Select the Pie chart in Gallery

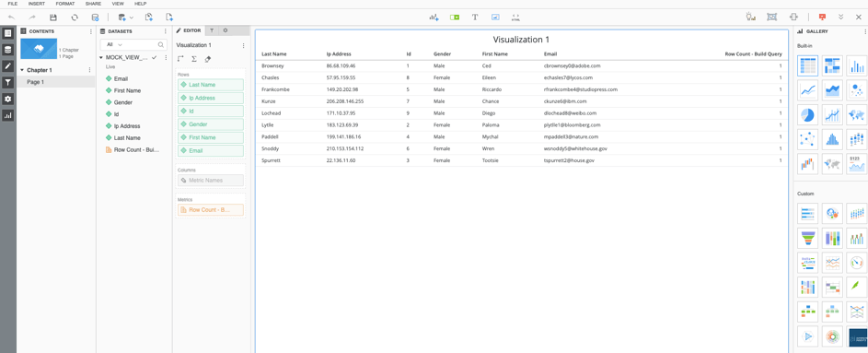coord(807,115)
